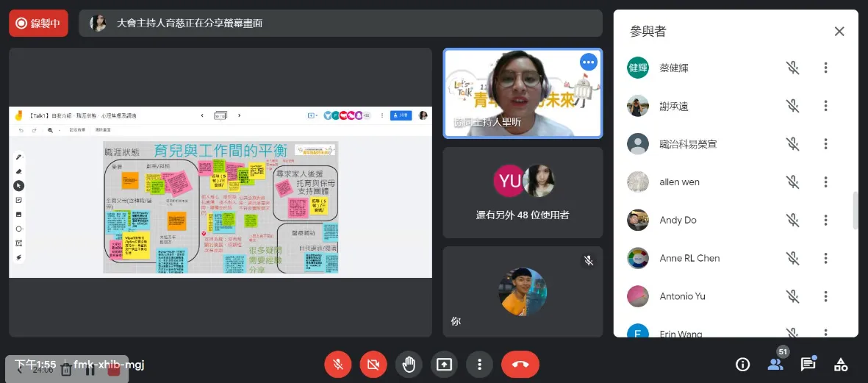Close the 參與者 panel
Viewport: 868px width, 383px height.
point(839,32)
